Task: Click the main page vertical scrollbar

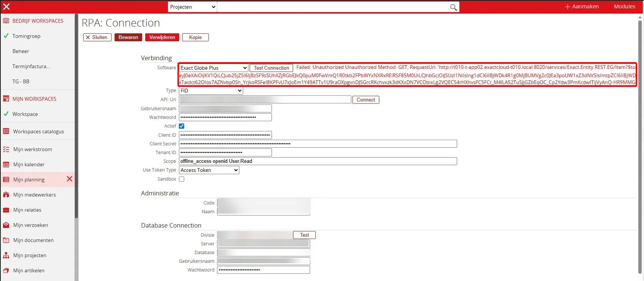Action: tap(640, 144)
